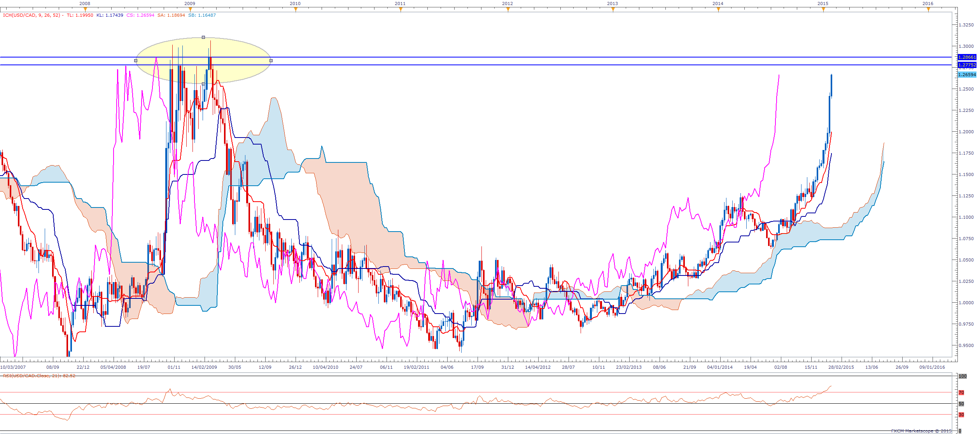Click the 1.1000 price axis label
The height and width of the screenshot is (434, 980).
[x=966, y=217]
